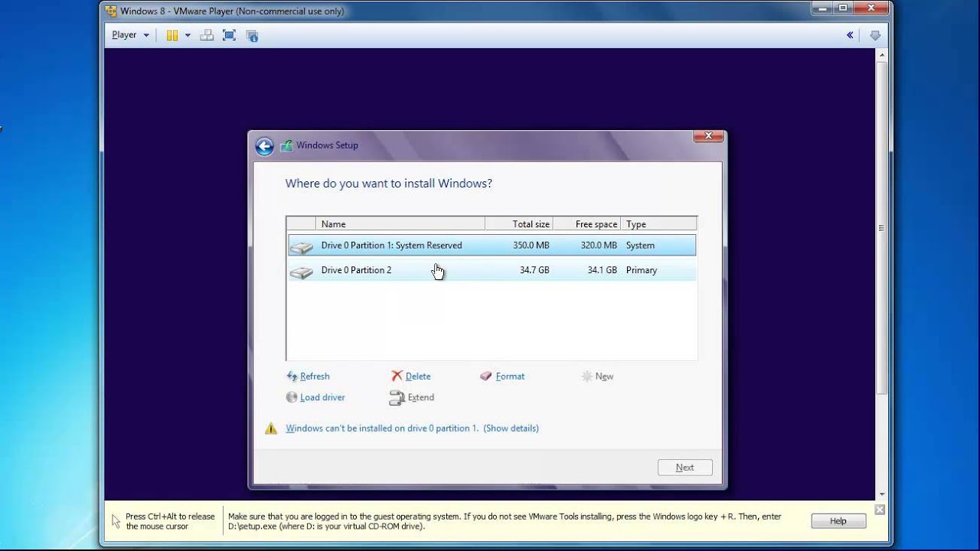Viewport: 980px width, 551px height.
Task: Click the Next button
Action: click(x=684, y=468)
